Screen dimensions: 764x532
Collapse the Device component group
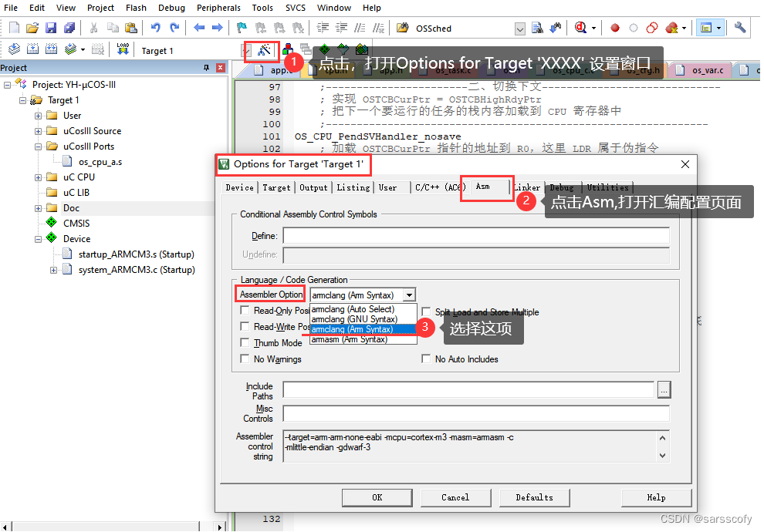pyautogui.click(x=38, y=239)
